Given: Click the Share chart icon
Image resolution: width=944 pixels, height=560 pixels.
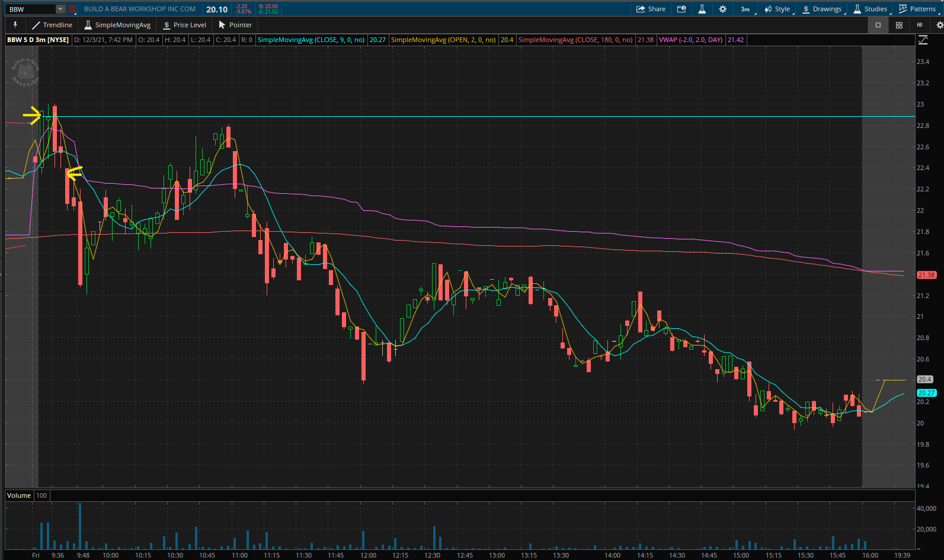Looking at the screenshot, I should coord(651,9).
